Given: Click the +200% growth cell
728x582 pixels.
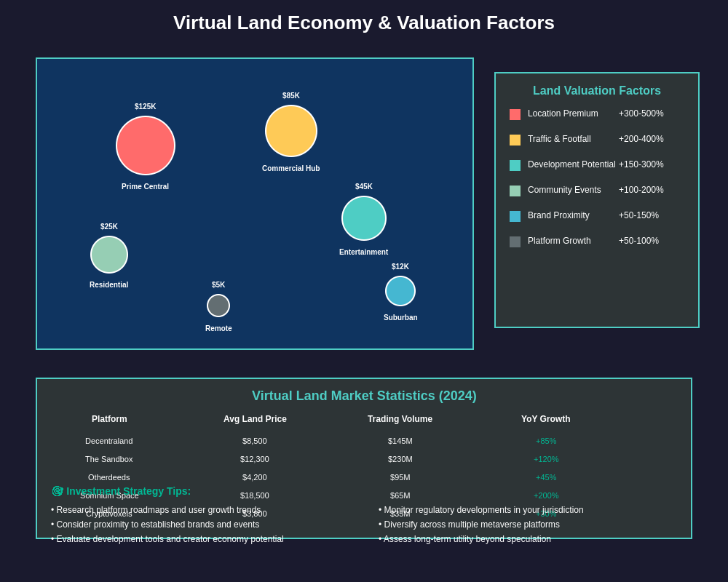Looking at the screenshot, I should 546,495.
